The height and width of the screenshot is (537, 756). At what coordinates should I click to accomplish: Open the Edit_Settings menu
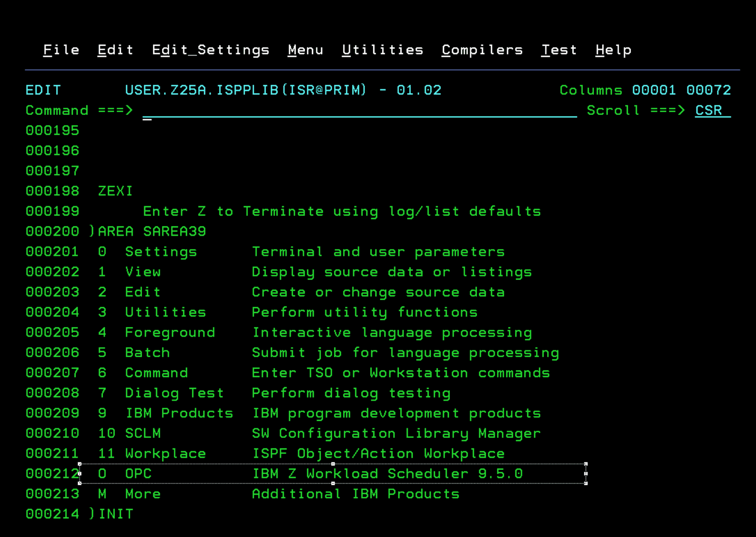pos(210,50)
